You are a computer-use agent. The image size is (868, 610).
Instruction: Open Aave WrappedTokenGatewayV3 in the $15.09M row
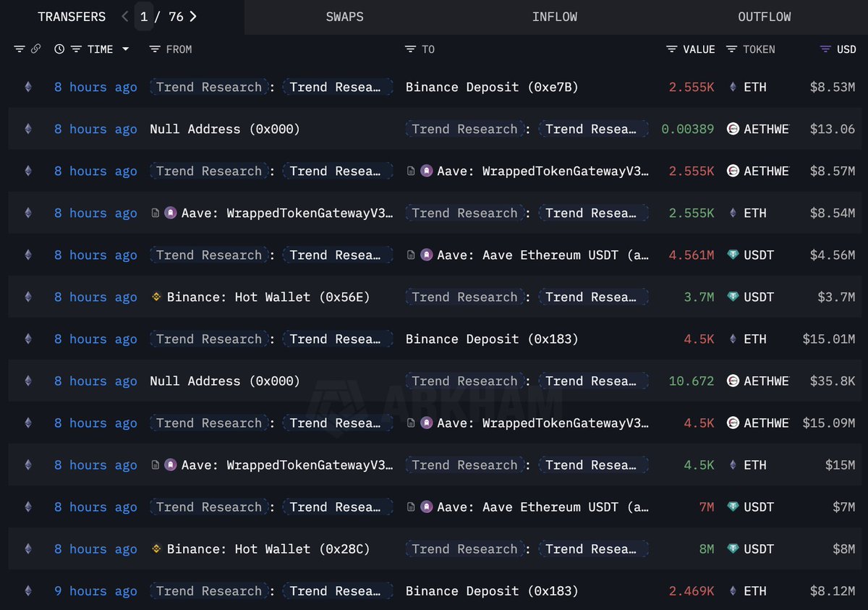coord(543,423)
